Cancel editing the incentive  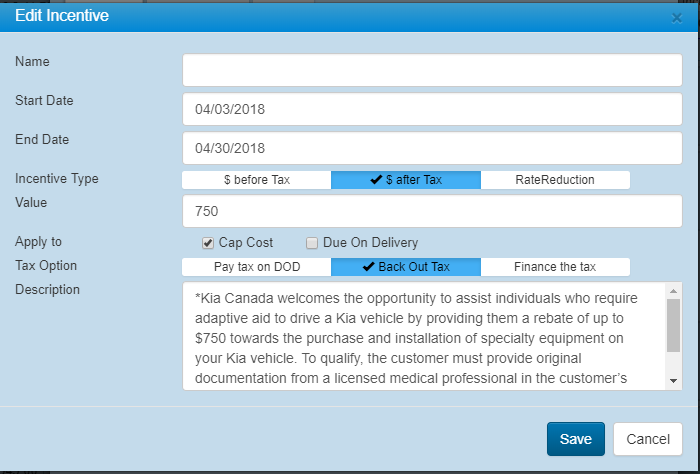click(648, 439)
